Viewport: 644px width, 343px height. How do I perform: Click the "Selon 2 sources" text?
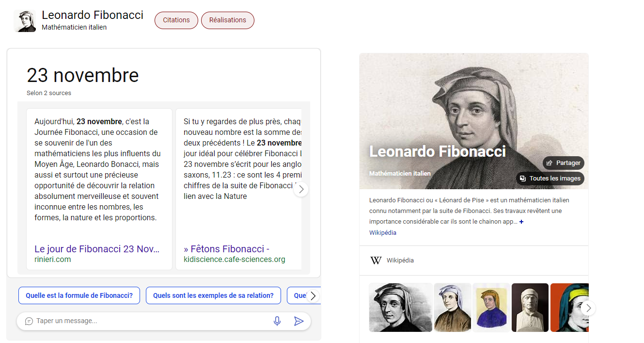pyautogui.click(x=49, y=93)
